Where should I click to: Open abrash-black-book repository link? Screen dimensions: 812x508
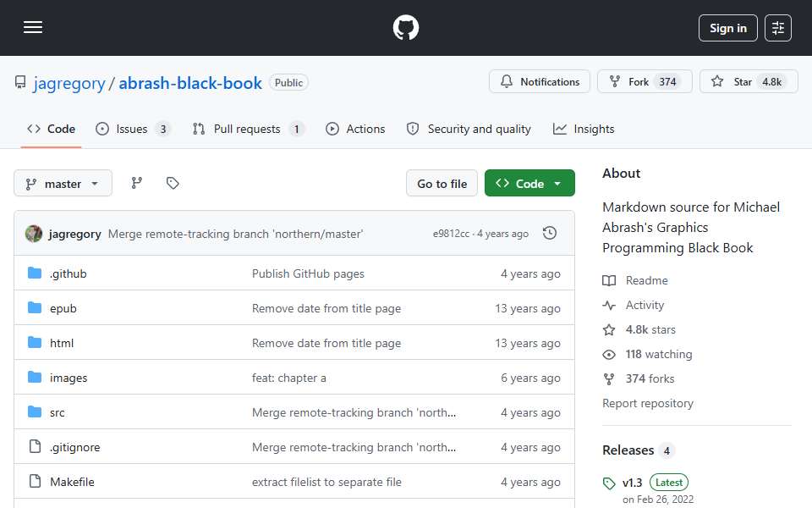(x=190, y=83)
